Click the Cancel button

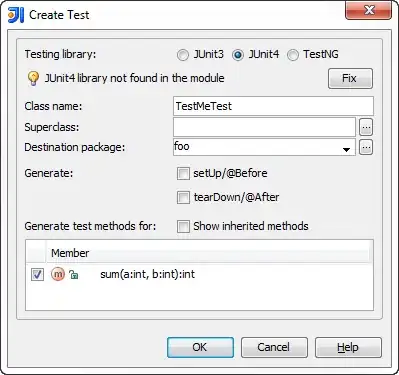[274, 347]
